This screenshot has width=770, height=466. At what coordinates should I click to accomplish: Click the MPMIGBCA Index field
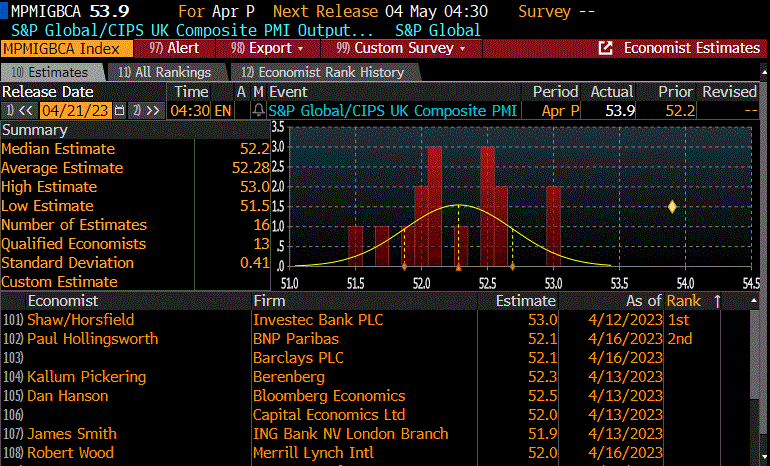click(67, 49)
